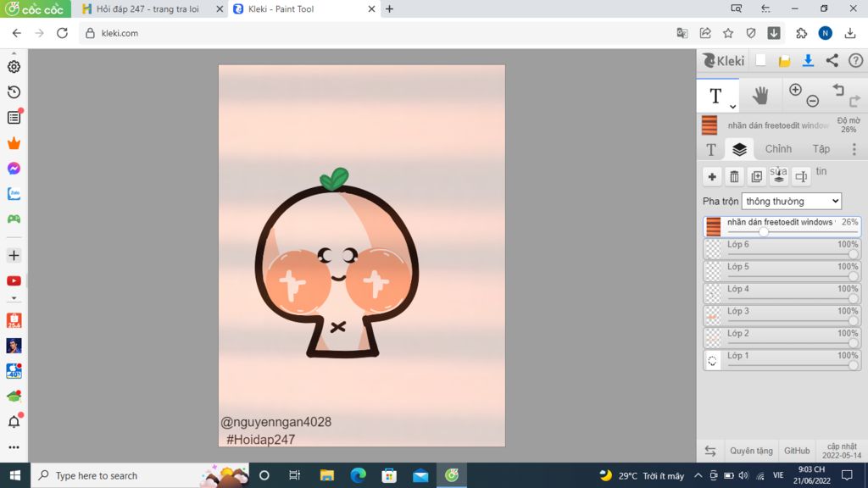Viewport: 868px width, 488px height.
Task: Switch to the Text settings tab
Action: click(x=711, y=149)
